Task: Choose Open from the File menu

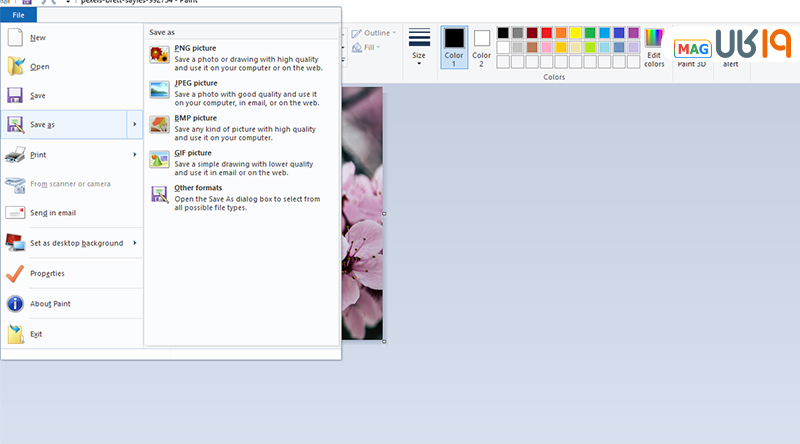Action: [x=72, y=66]
